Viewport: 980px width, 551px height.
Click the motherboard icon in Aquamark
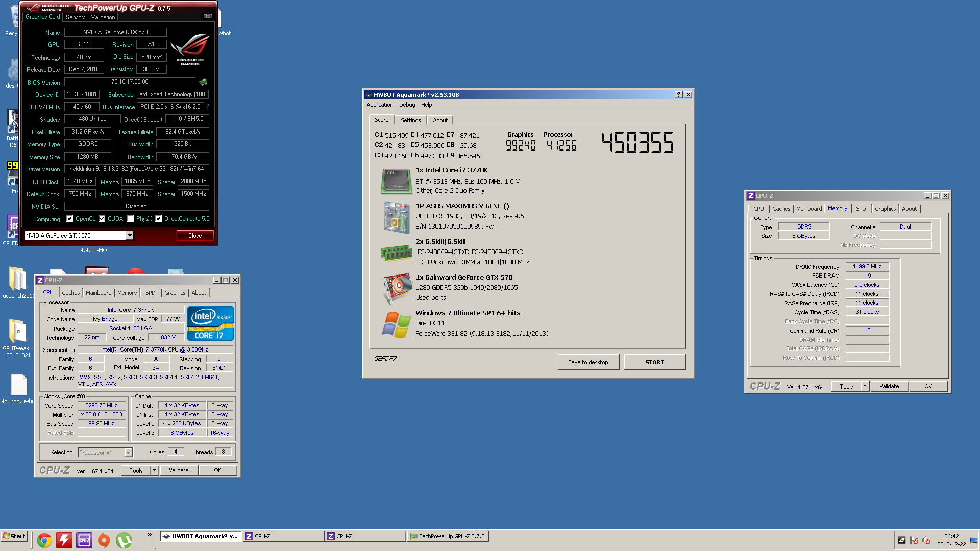(397, 217)
